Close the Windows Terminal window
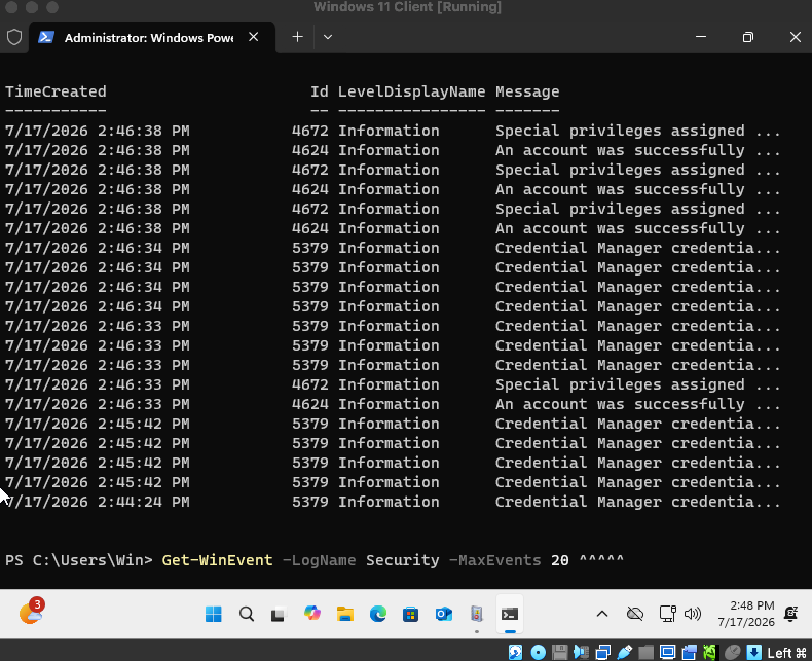The height and width of the screenshot is (661, 812). (x=795, y=37)
